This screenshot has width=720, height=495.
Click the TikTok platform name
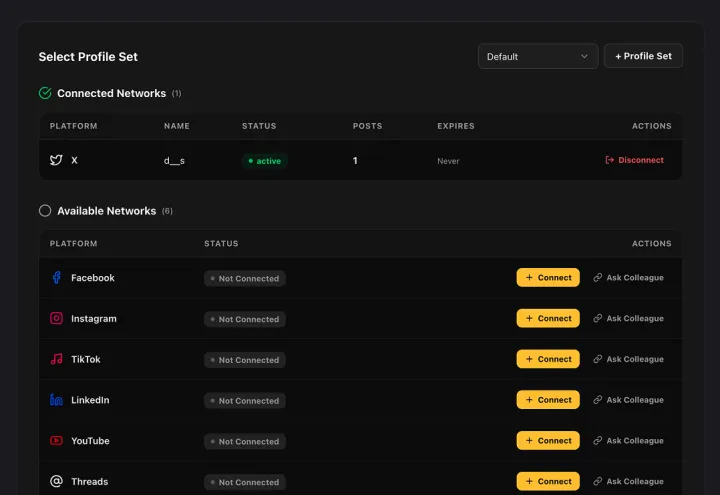coord(85,359)
